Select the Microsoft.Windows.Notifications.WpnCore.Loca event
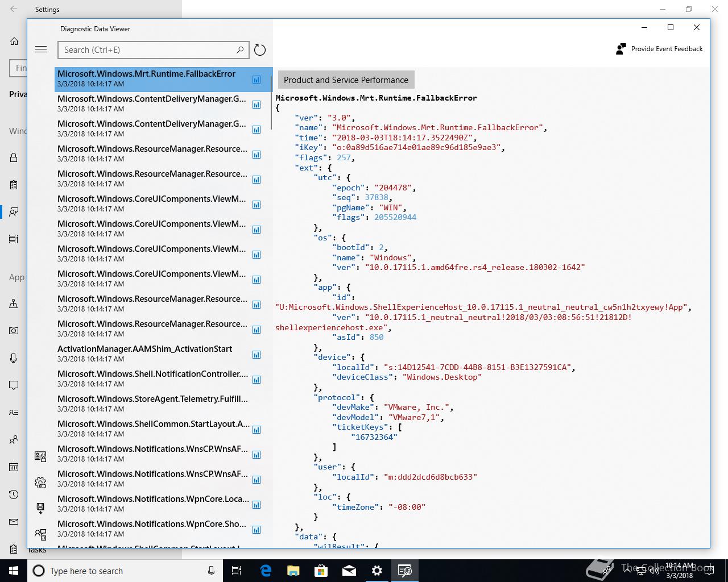Viewport: 728px width, 582px height. (152, 504)
